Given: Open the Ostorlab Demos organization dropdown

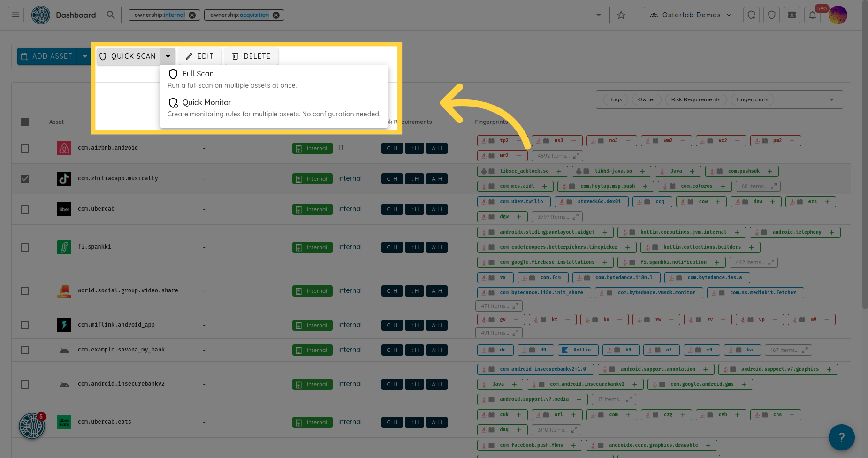Looking at the screenshot, I should [691, 15].
